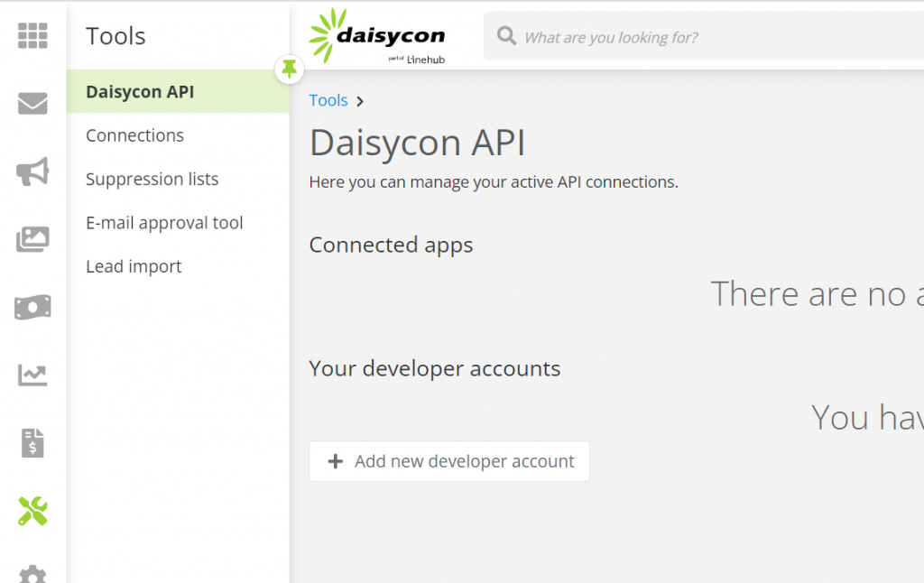This screenshot has width=924, height=583.
Task: Open the line chart statistics icon
Action: pos(32,375)
